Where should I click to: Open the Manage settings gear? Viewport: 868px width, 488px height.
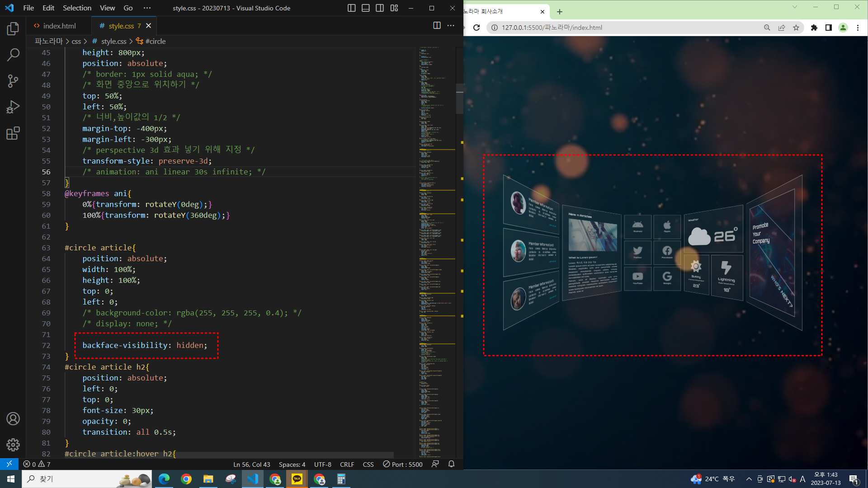[13, 445]
